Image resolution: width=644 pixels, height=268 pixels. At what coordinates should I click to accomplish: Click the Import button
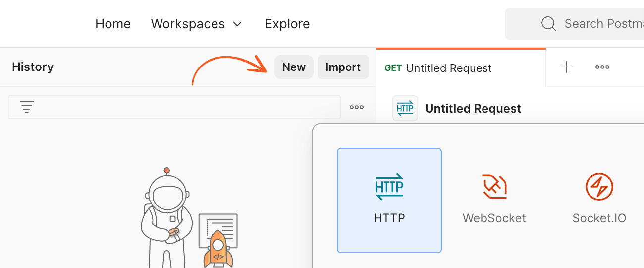click(x=343, y=67)
